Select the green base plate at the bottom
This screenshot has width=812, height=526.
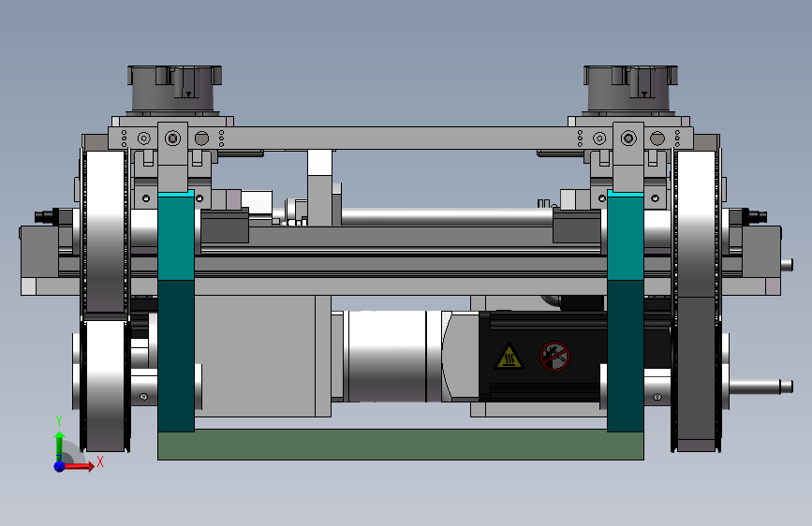click(x=400, y=445)
